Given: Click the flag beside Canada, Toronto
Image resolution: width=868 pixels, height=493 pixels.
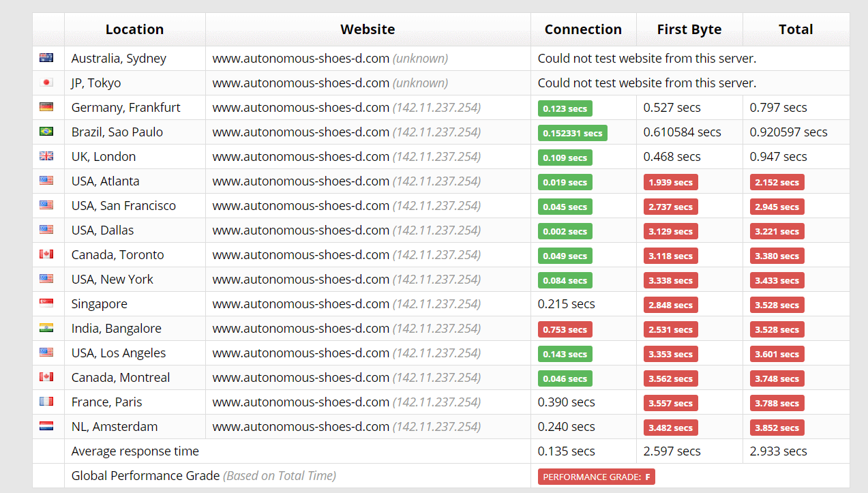Looking at the screenshot, I should click(x=46, y=254).
